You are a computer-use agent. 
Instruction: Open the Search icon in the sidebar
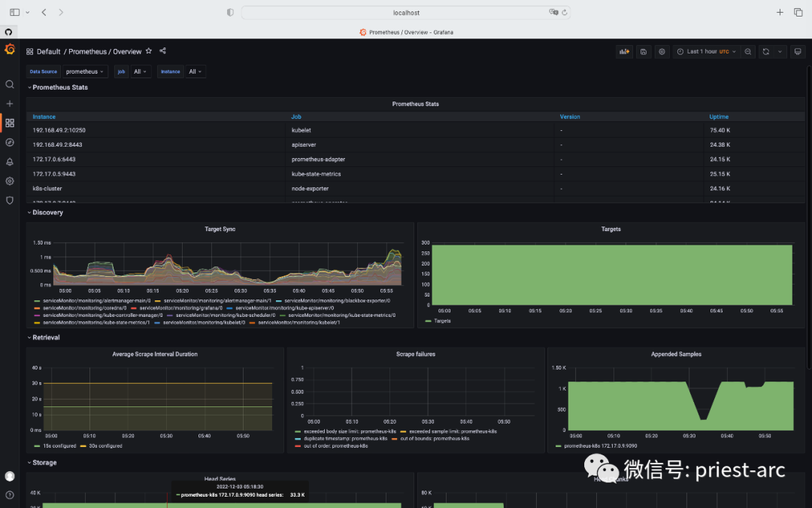click(10, 84)
